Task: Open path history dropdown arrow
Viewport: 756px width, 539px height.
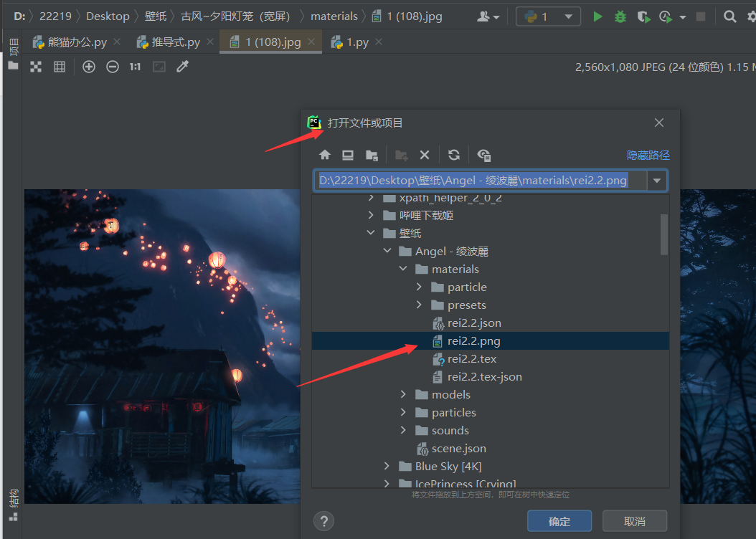Action: coord(657,181)
